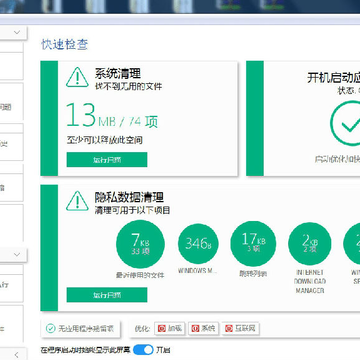The image size is (360, 360).
Task: Run the green scan button under 系统清理
Action: click(x=107, y=160)
